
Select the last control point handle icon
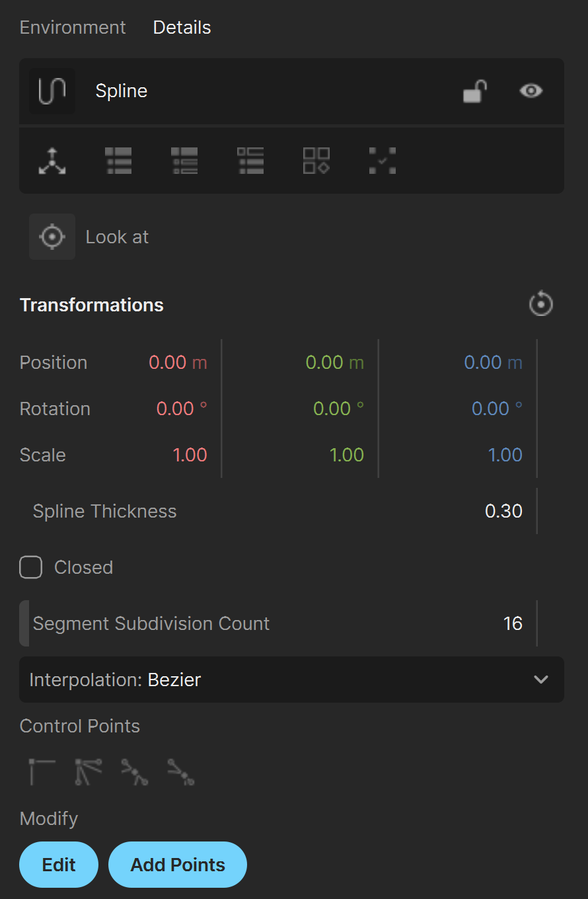(x=181, y=772)
